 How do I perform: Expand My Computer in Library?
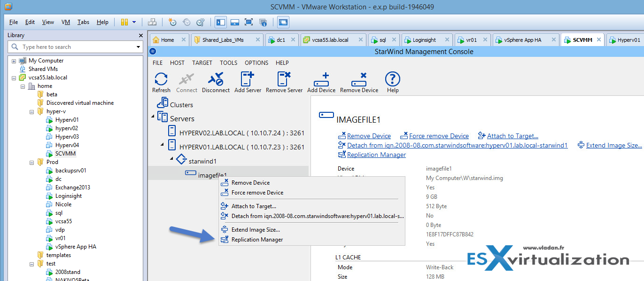click(x=14, y=61)
